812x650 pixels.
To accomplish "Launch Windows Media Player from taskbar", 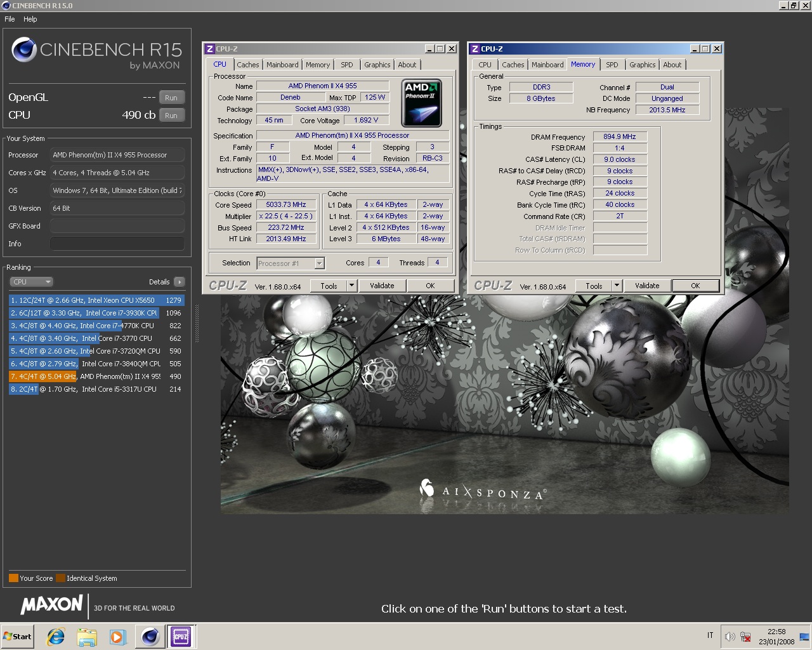I will 117,637.
